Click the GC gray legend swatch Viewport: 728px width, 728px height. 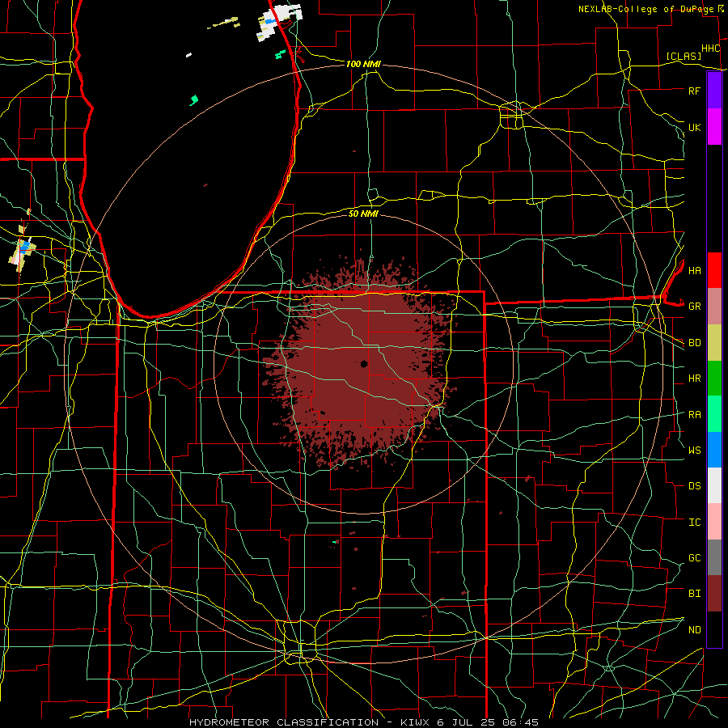point(714,557)
